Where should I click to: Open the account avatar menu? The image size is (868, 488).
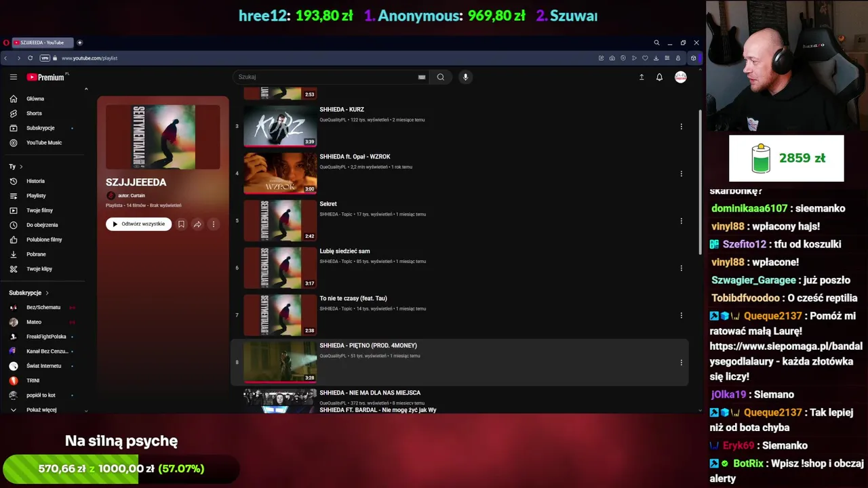pos(681,77)
